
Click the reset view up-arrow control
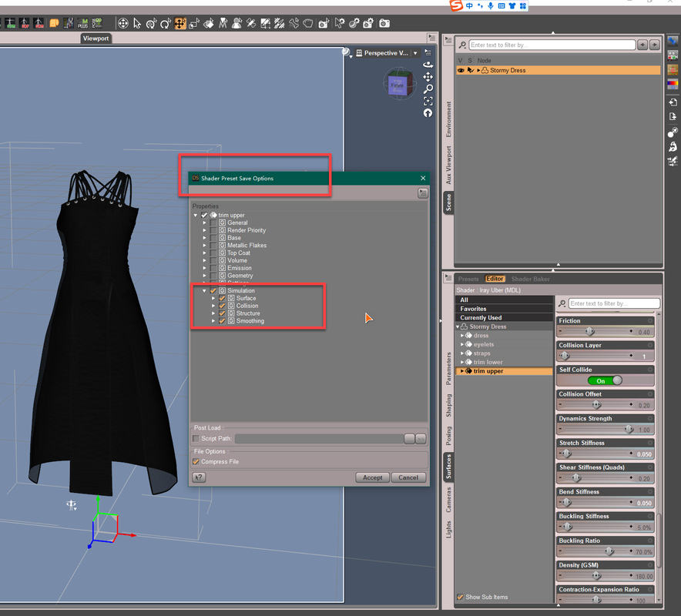click(428, 113)
